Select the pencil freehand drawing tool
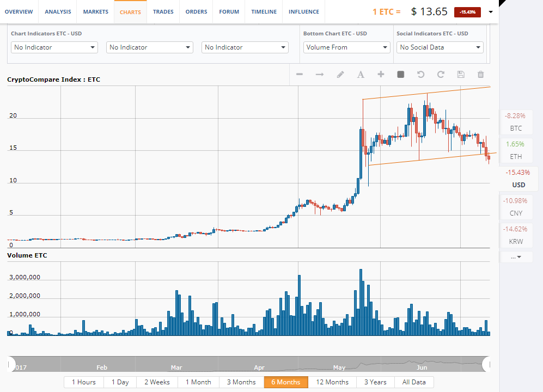543x392 pixels. [340, 75]
